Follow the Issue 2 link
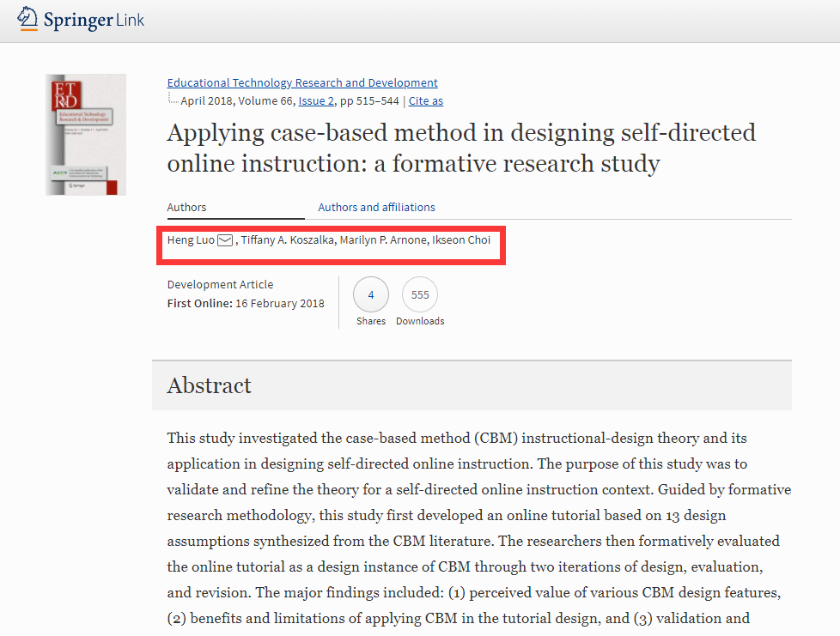The width and height of the screenshot is (840, 636). [x=316, y=101]
